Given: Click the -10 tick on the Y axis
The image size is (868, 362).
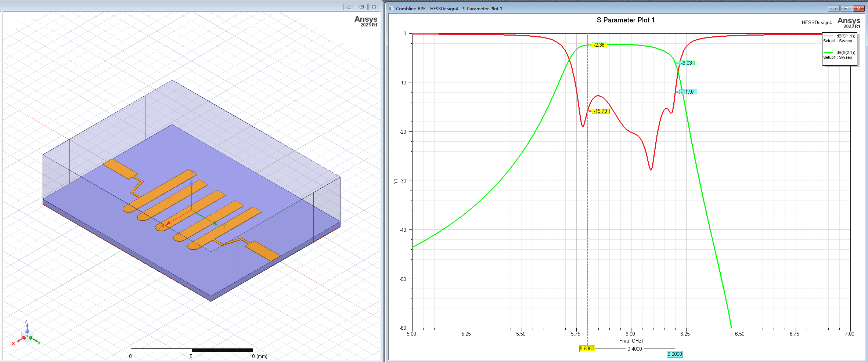Looking at the screenshot, I should click(x=403, y=83).
